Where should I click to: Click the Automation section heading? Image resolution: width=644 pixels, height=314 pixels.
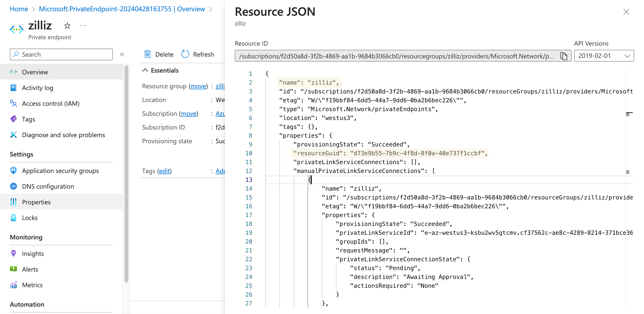tap(27, 304)
